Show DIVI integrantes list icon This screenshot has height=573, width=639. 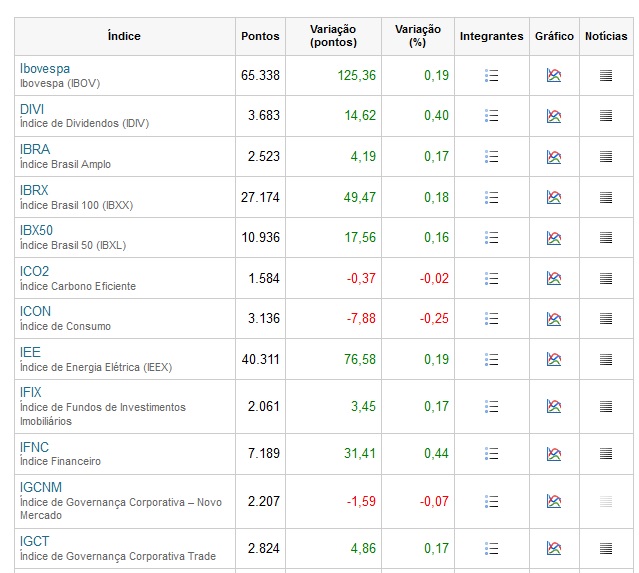click(491, 116)
